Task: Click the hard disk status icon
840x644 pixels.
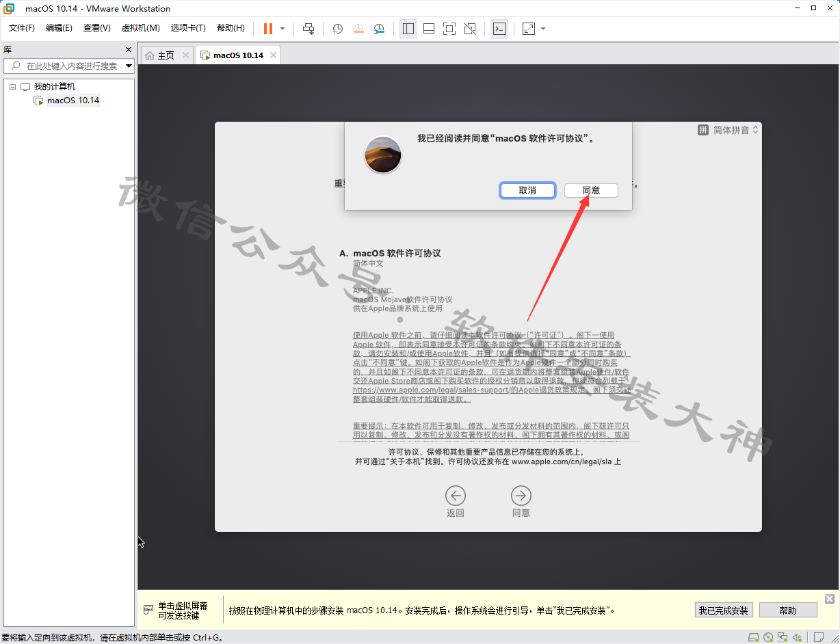Action: click(753, 638)
